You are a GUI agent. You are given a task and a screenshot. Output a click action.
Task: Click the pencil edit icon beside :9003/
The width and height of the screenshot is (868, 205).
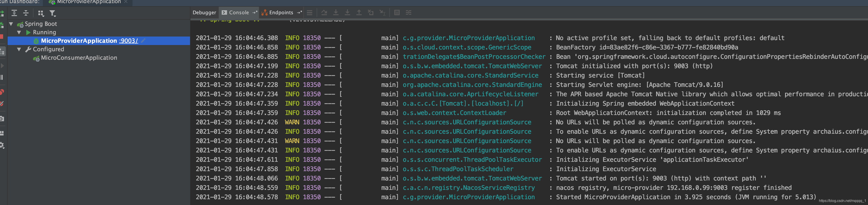pos(143,41)
